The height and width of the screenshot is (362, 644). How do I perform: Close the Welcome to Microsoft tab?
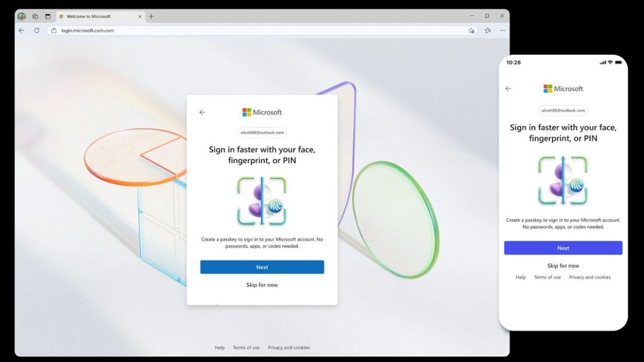140,17
